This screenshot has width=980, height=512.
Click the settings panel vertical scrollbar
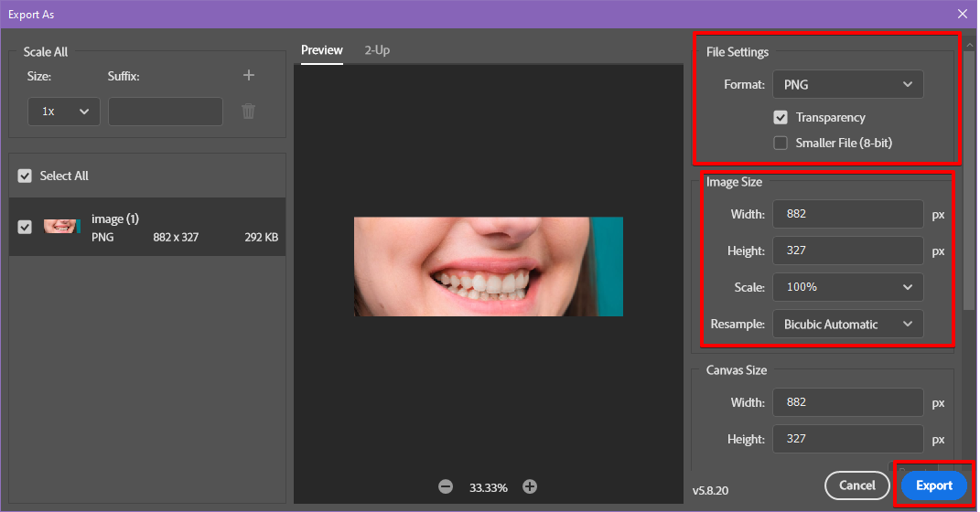point(969,181)
